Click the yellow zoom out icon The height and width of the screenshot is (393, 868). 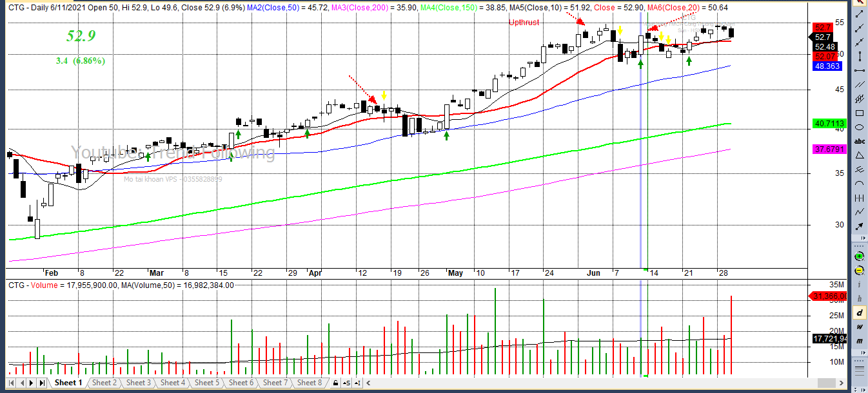coord(860,270)
